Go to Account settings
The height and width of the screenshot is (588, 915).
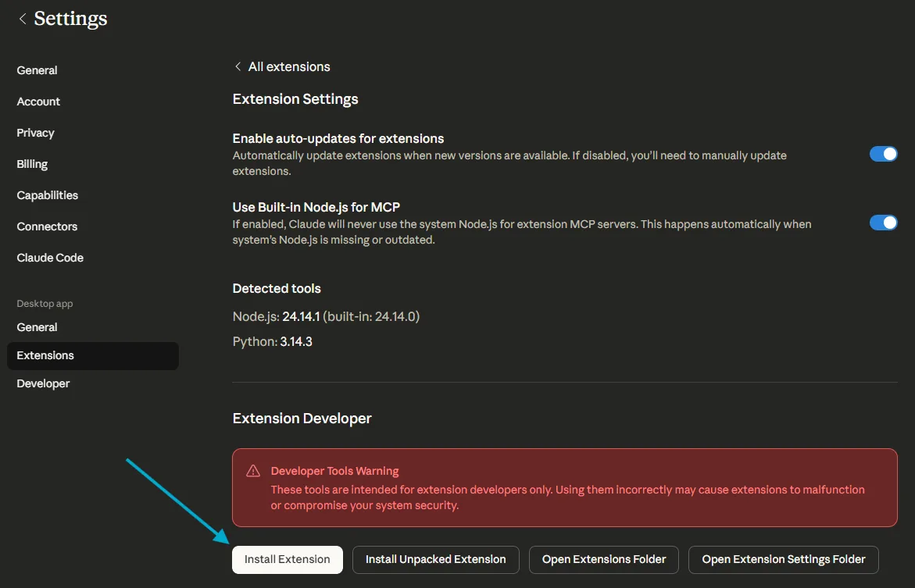(x=38, y=101)
